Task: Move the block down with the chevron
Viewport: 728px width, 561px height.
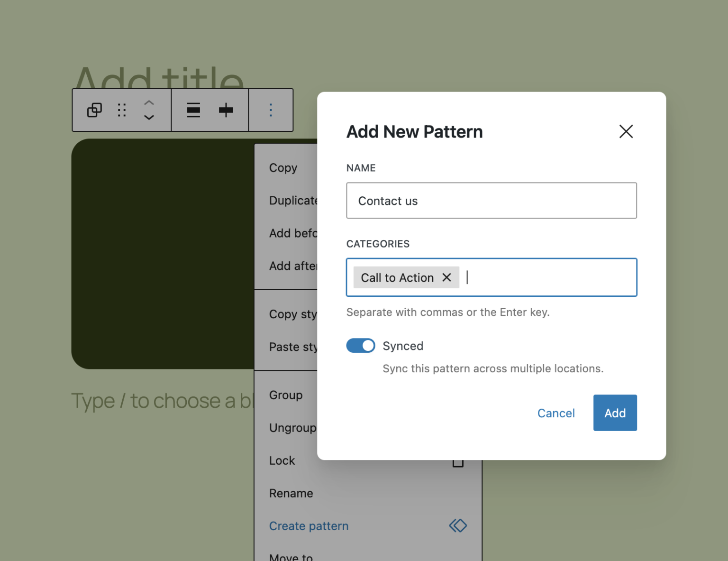Action: click(x=149, y=118)
